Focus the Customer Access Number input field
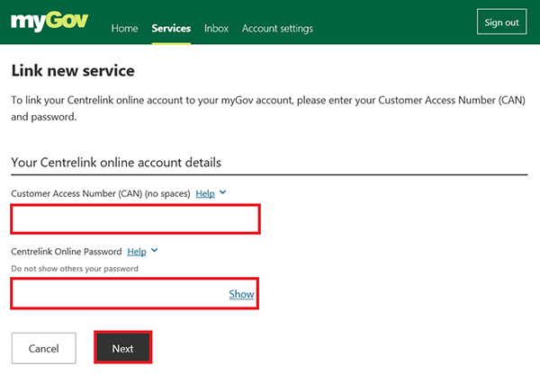The image size is (540, 392). pyautogui.click(x=135, y=219)
